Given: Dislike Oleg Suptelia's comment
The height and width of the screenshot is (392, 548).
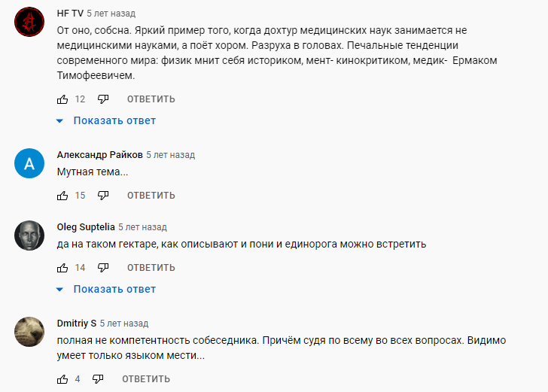Looking at the screenshot, I should point(104,268).
